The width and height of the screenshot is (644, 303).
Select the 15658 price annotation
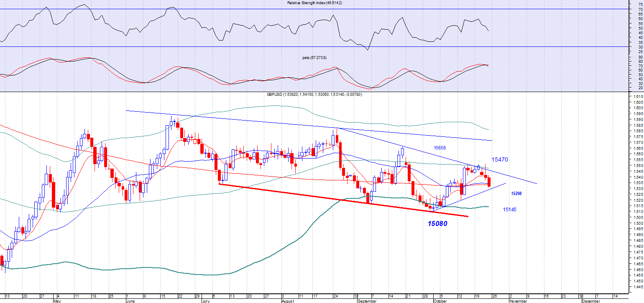pos(440,148)
